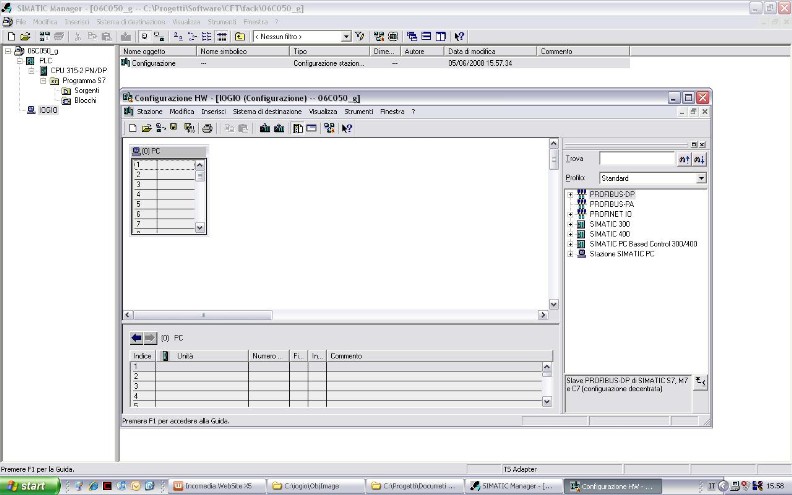The width and height of the screenshot is (792, 495).
Task: Click Configure Network icon in HW Config toolbar
Action: coord(329,128)
